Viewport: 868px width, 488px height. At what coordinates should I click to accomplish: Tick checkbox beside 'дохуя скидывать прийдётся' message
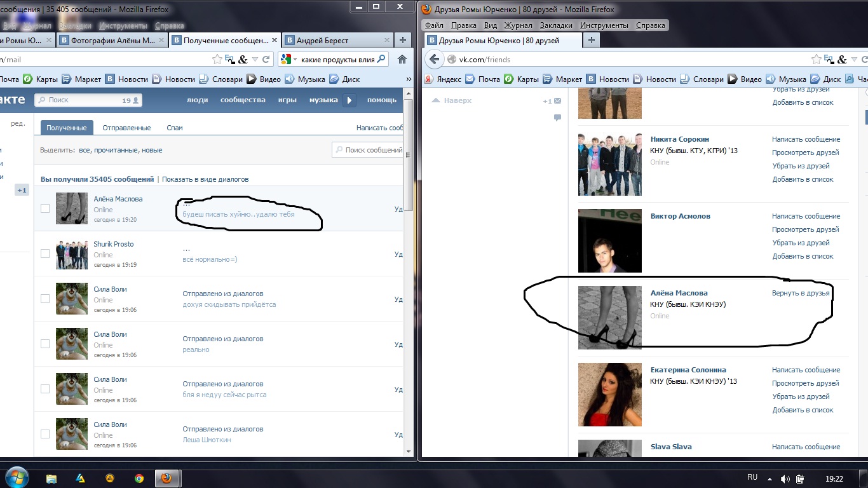45,299
